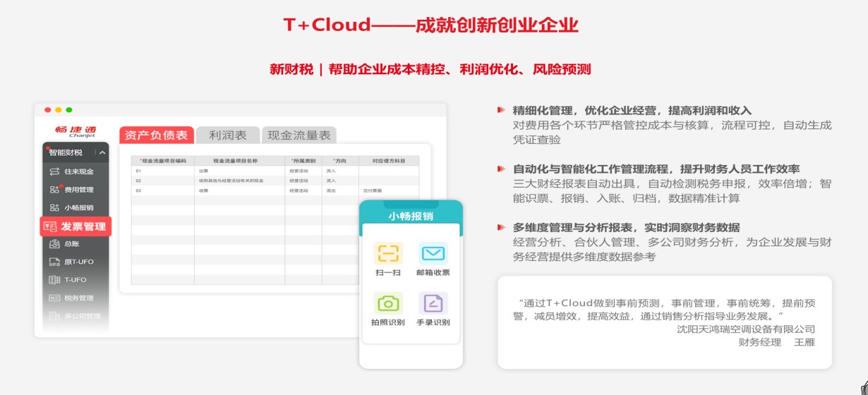
Task: Open the 小畅报销 sidebar icon
Action: (54, 208)
